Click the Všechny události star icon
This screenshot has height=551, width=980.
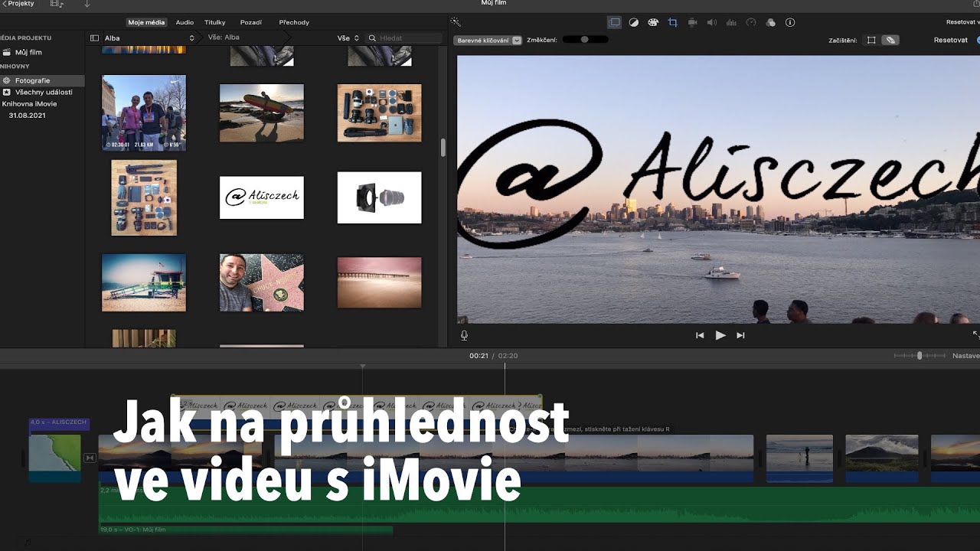pyautogui.click(x=7, y=92)
